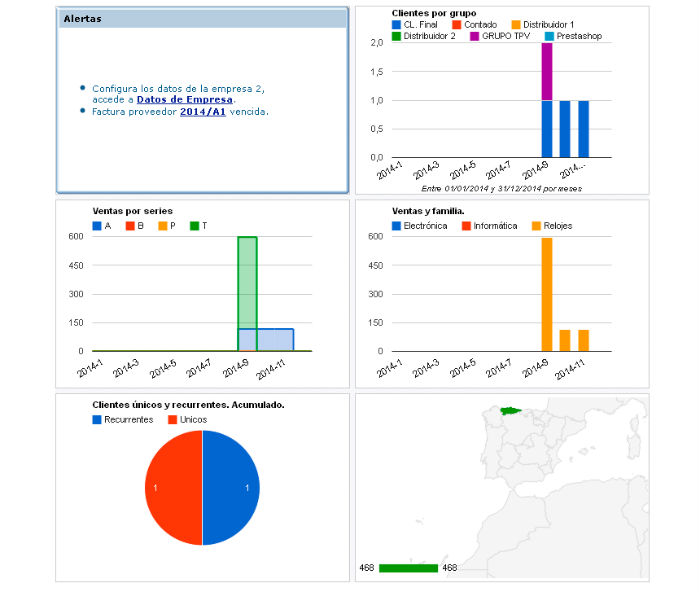Click the tallest orange Relojes bar
This screenshot has width=700, height=592.
click(x=547, y=294)
